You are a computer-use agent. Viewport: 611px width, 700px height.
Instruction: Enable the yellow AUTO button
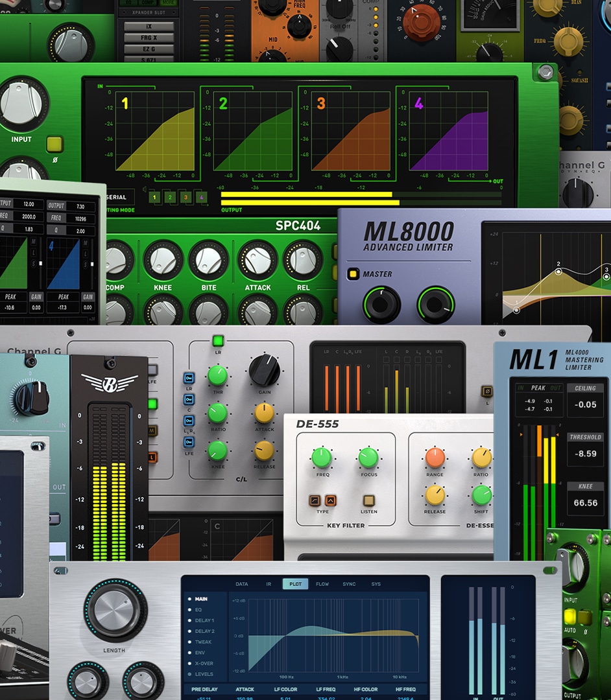(x=570, y=617)
